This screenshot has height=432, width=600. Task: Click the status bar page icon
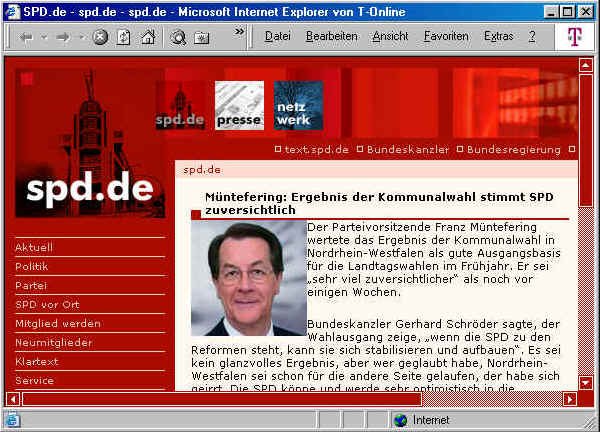(12, 420)
